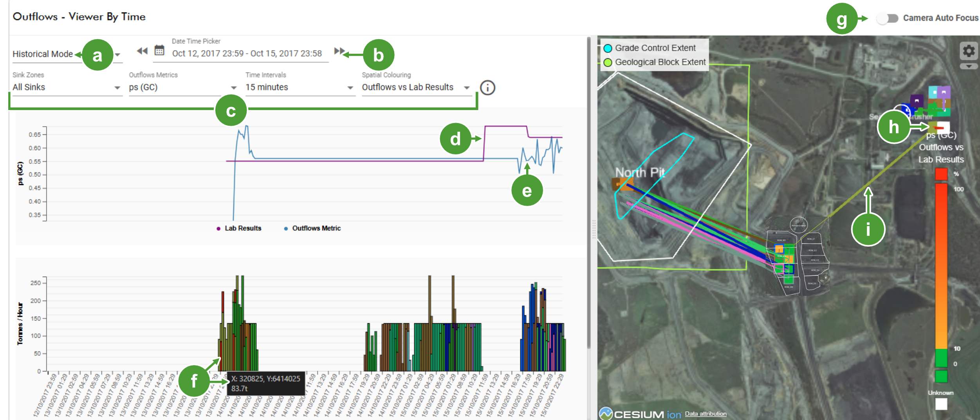Step back with the rewind arrows
The height and width of the screenshot is (420, 980).
(142, 51)
